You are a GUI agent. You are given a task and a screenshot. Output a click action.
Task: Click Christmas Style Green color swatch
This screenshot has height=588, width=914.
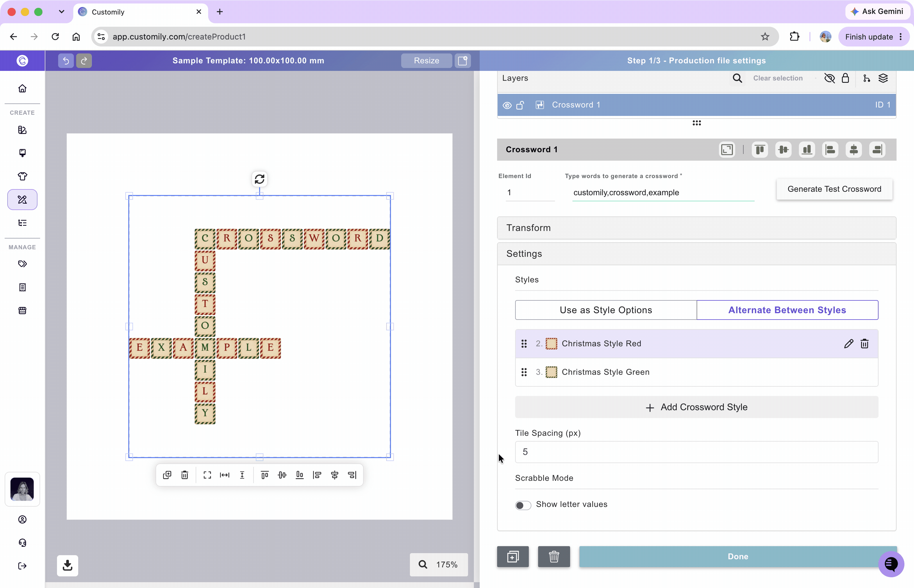click(551, 372)
